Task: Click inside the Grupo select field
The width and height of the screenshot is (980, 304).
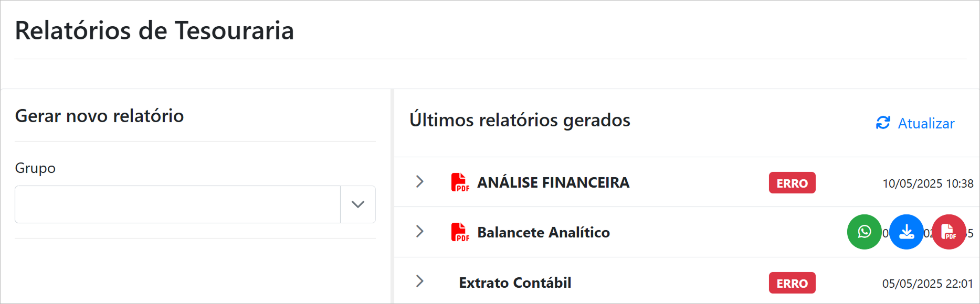Action: [177, 204]
